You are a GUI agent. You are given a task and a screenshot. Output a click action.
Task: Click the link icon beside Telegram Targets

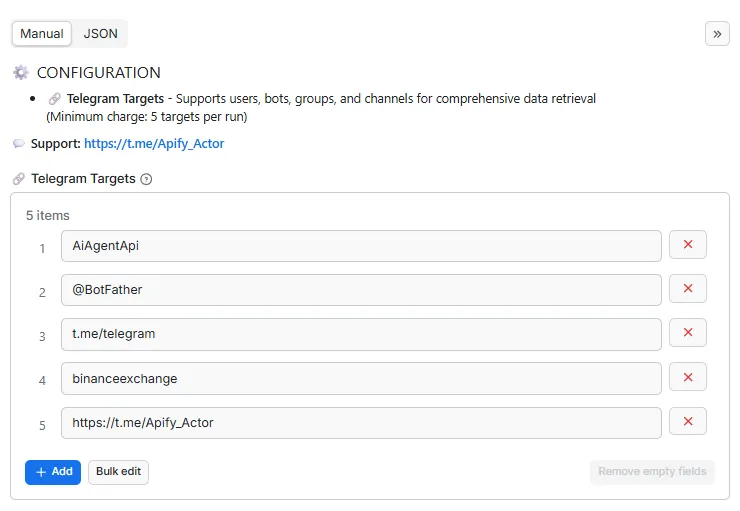click(19, 179)
